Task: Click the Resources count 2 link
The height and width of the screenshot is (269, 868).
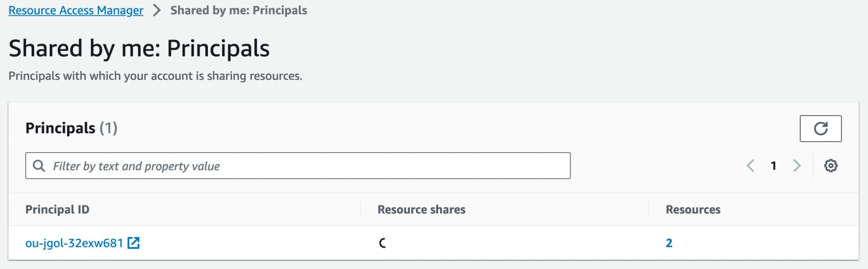Action: pyautogui.click(x=669, y=243)
